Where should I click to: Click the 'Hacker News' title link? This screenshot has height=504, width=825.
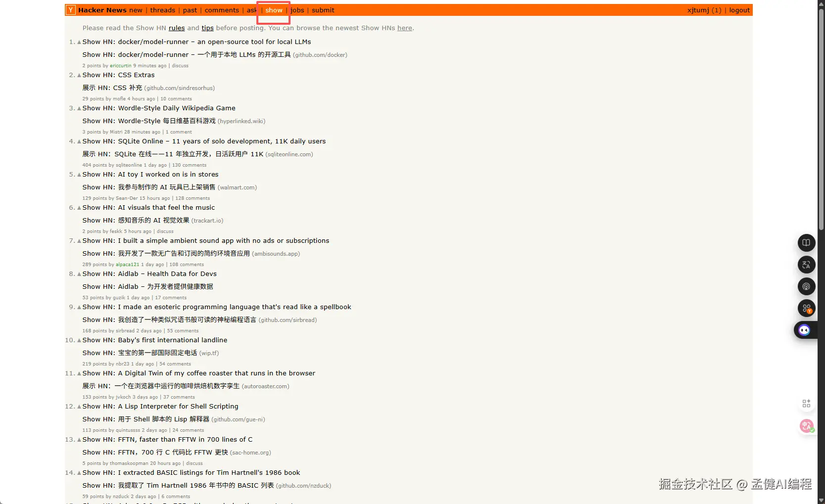(x=102, y=10)
